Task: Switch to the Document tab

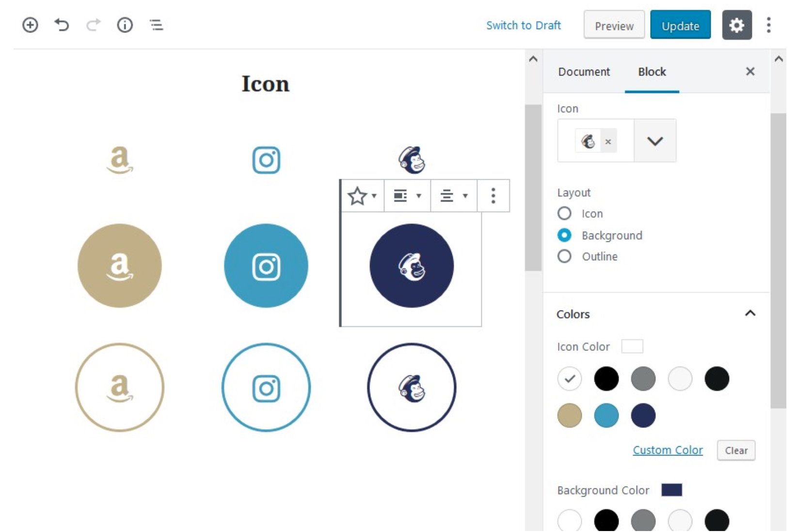Action: 584,72
